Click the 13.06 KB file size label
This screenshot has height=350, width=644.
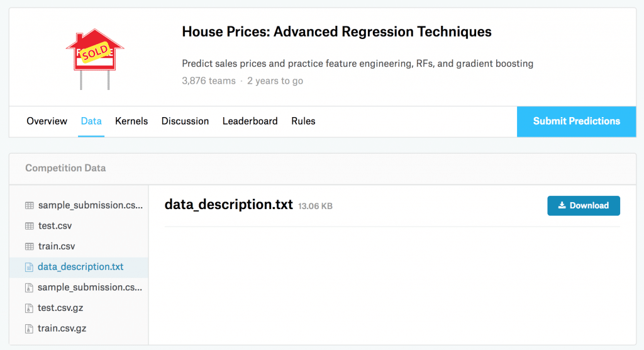tap(316, 206)
